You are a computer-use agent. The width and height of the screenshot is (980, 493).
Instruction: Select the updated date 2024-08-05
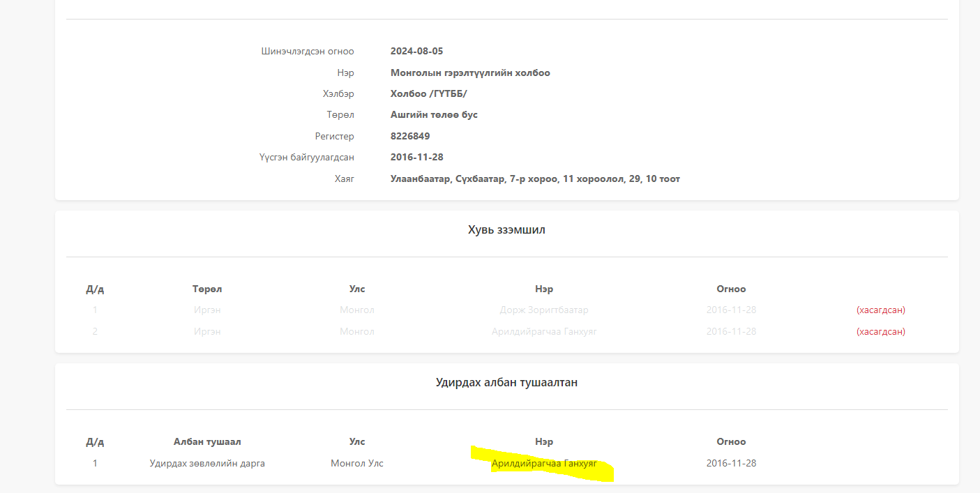click(416, 51)
